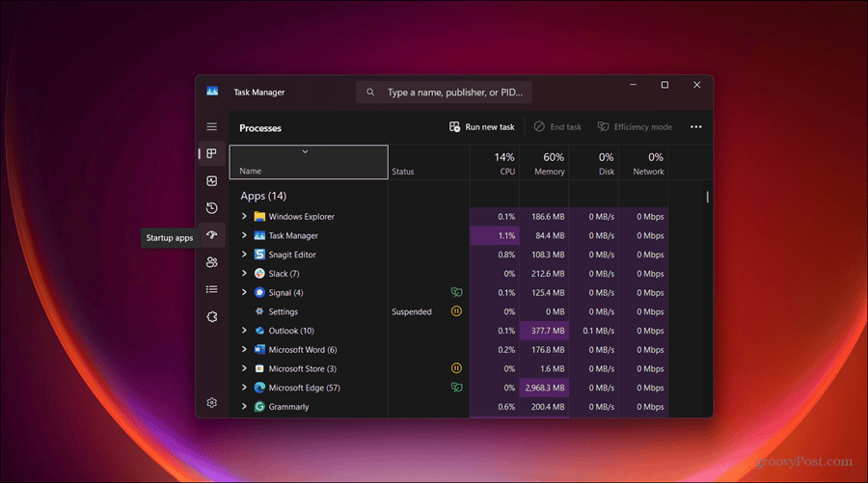Open the Details sidebar icon
The image size is (868, 484).
pos(211,289)
